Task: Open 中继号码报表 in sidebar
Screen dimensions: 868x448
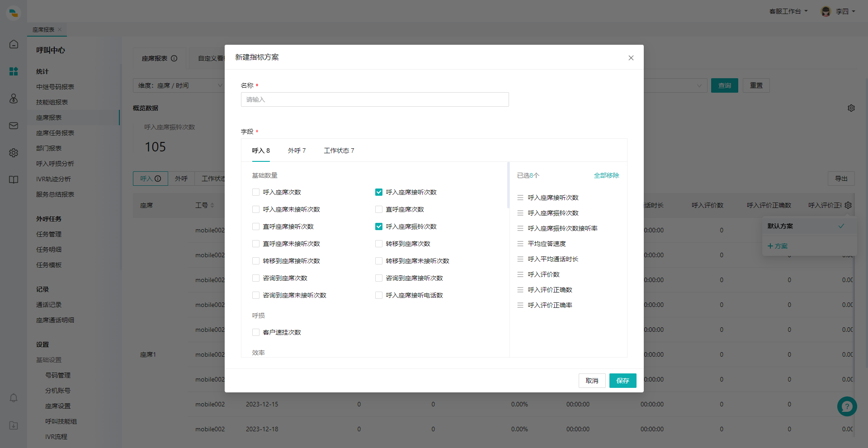Action: coord(55,87)
